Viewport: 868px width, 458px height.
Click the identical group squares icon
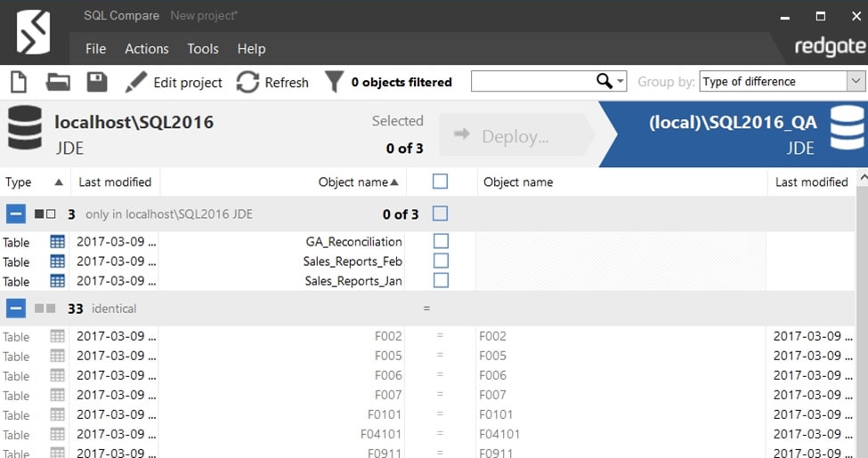click(45, 309)
